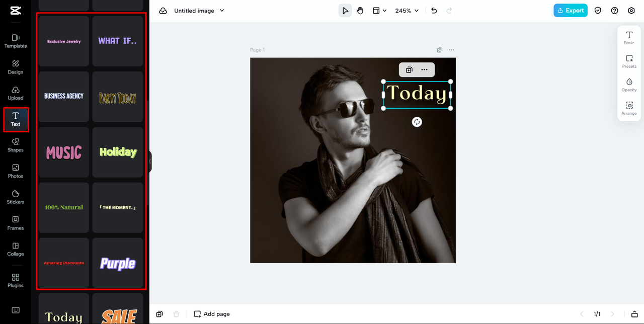Image resolution: width=644 pixels, height=324 pixels.
Task: Apply the Purple text preset
Action: (x=118, y=263)
